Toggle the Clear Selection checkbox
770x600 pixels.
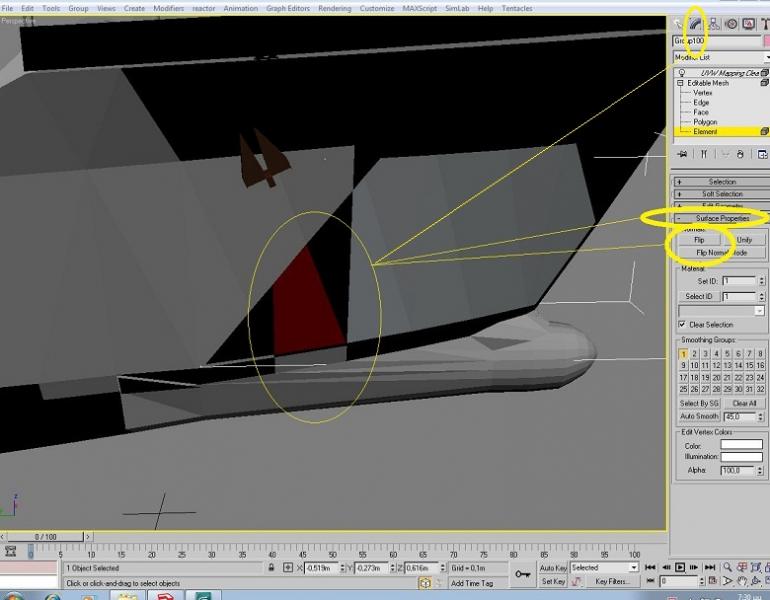pyautogui.click(x=682, y=324)
